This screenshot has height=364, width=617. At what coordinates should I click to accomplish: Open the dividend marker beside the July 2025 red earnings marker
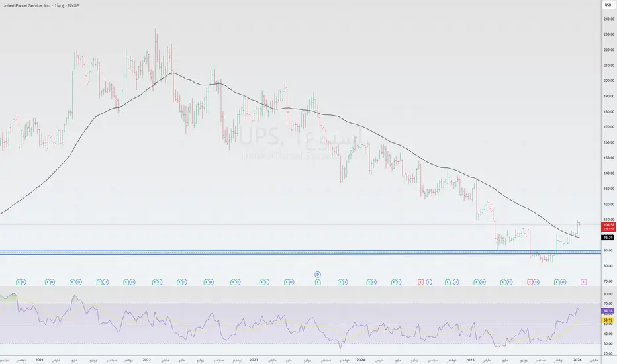[x=536, y=282]
